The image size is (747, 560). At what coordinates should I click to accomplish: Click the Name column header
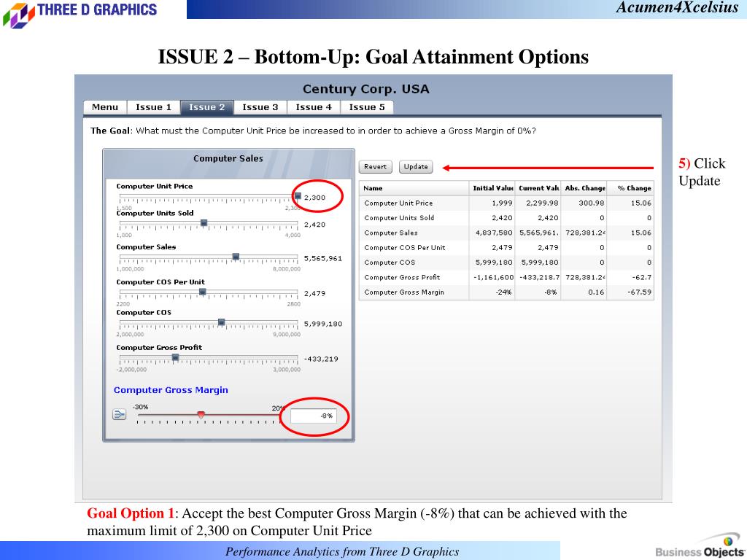click(x=414, y=188)
